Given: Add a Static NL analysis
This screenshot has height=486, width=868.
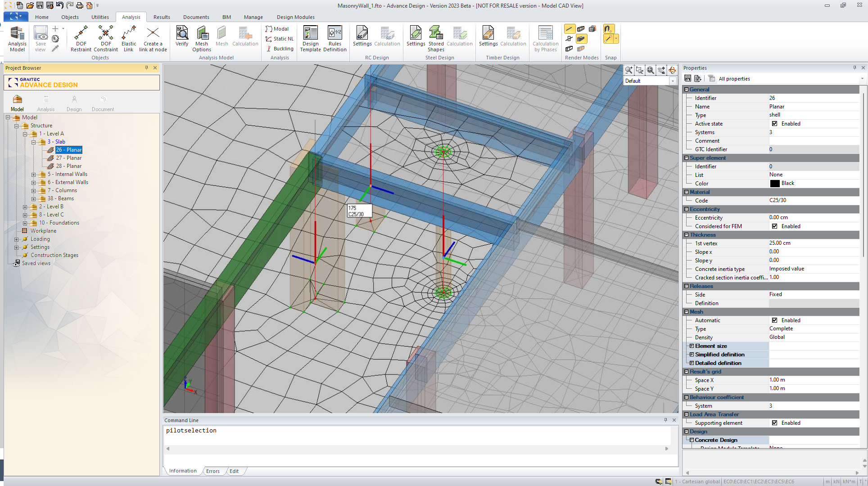Looking at the screenshot, I should point(280,39).
